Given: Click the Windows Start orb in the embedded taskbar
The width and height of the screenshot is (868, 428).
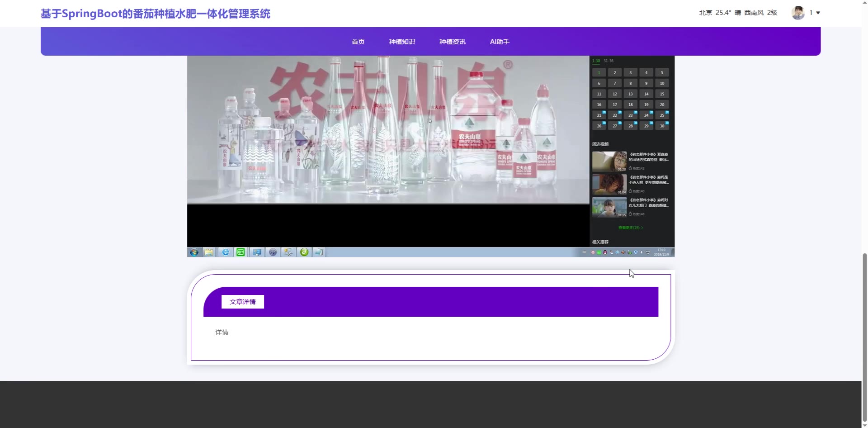Looking at the screenshot, I should (x=194, y=252).
